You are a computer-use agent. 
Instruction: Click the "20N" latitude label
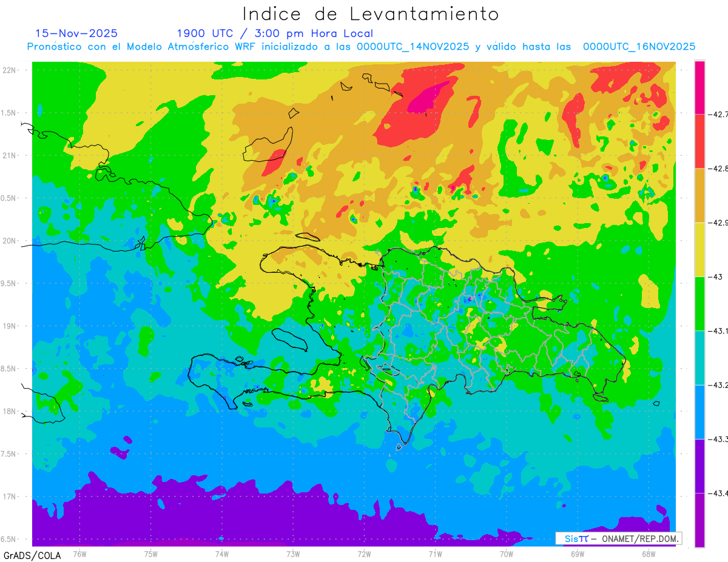[x=9, y=241]
